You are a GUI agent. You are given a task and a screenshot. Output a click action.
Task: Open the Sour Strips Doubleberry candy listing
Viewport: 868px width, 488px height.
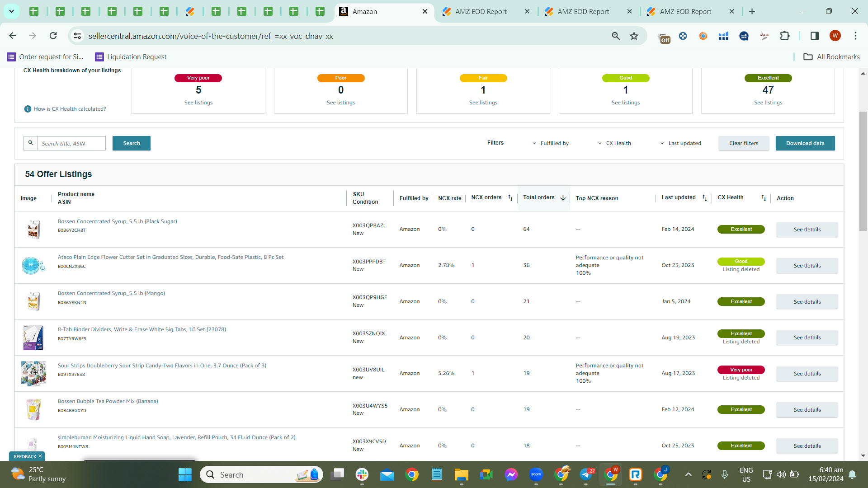pyautogui.click(x=162, y=366)
